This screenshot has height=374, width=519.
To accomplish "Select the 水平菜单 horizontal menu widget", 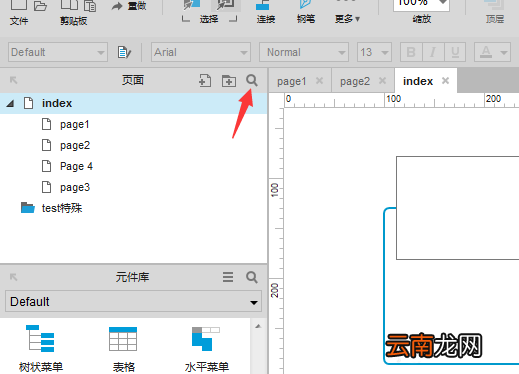I will [x=207, y=348].
